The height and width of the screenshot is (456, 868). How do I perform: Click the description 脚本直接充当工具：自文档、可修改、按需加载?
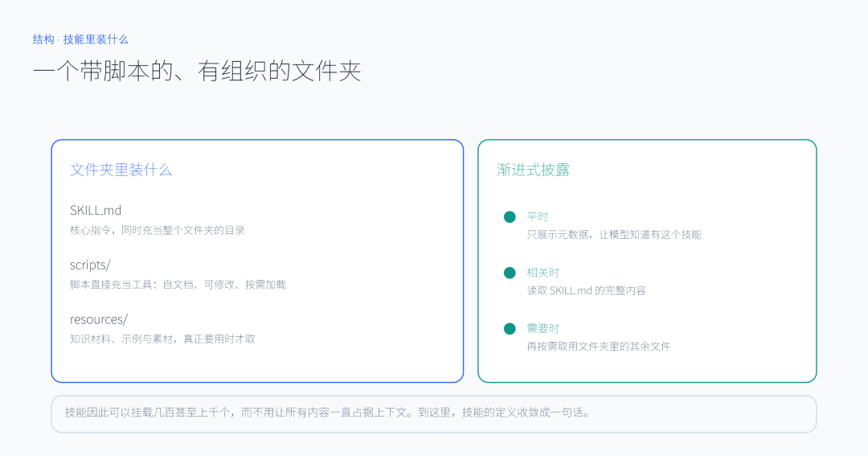click(178, 284)
